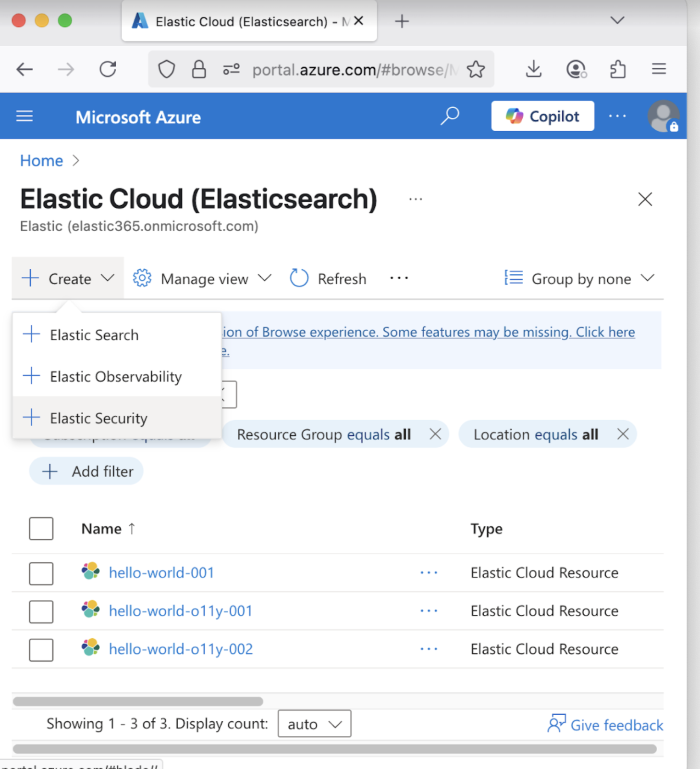Choose Elastic Observability from Create menu

click(x=117, y=376)
